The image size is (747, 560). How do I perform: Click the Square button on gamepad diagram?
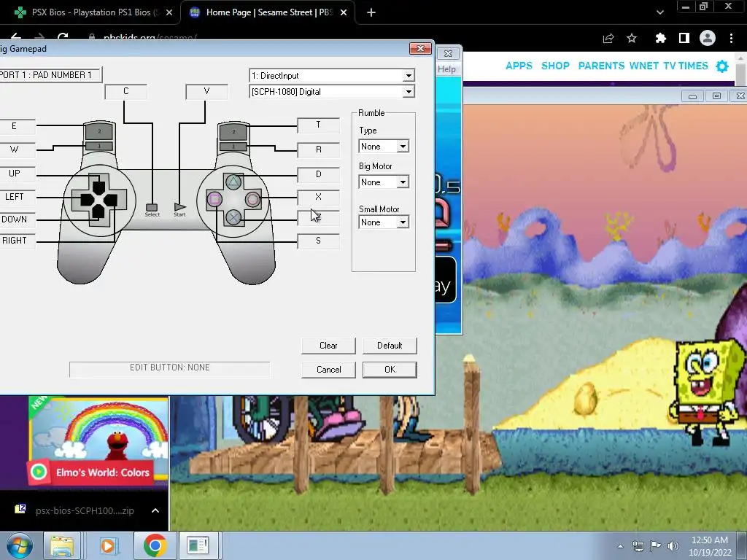coord(214,199)
